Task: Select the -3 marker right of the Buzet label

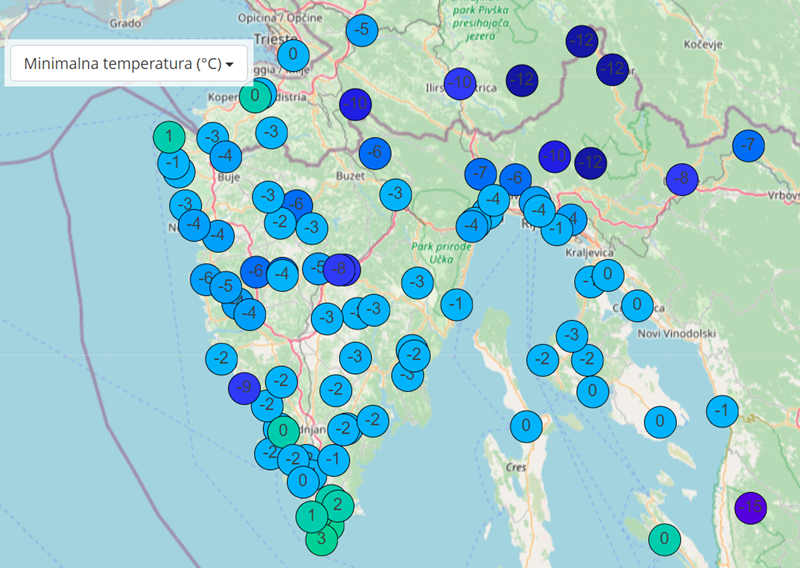Action: click(x=396, y=194)
